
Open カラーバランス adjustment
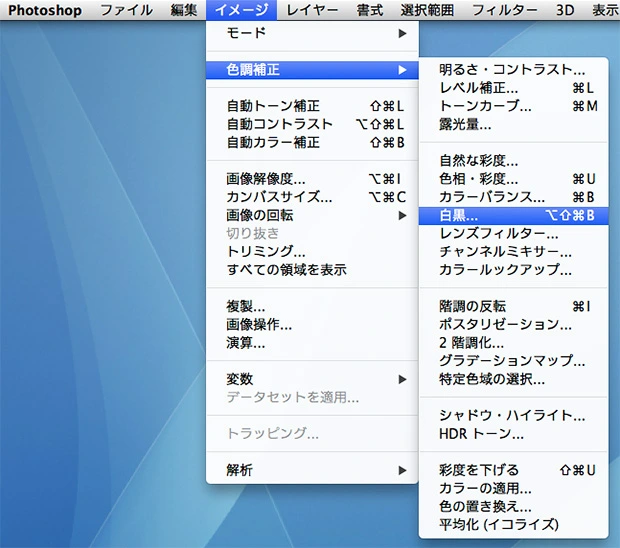[513, 197]
